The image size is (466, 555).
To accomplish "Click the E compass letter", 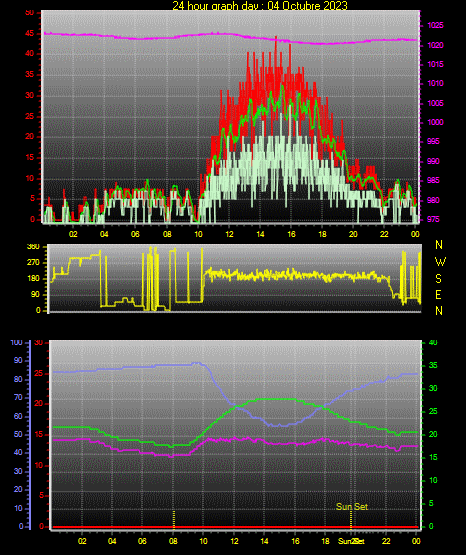I will coord(438,295).
